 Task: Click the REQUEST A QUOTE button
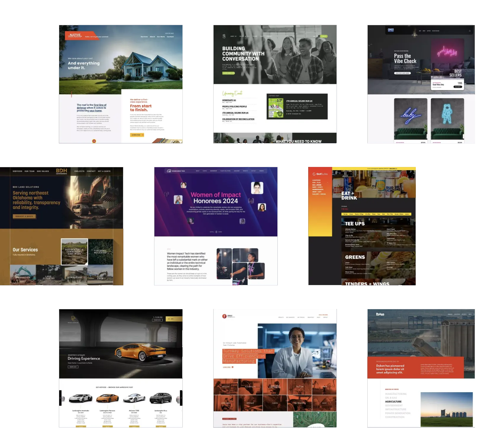pyautogui.click(x=24, y=216)
